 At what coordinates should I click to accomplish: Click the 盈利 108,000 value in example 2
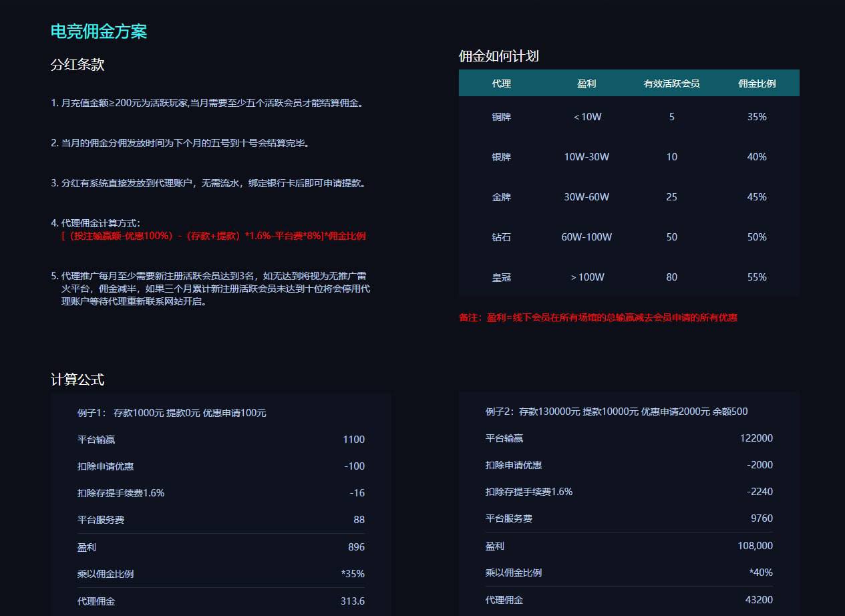755,545
